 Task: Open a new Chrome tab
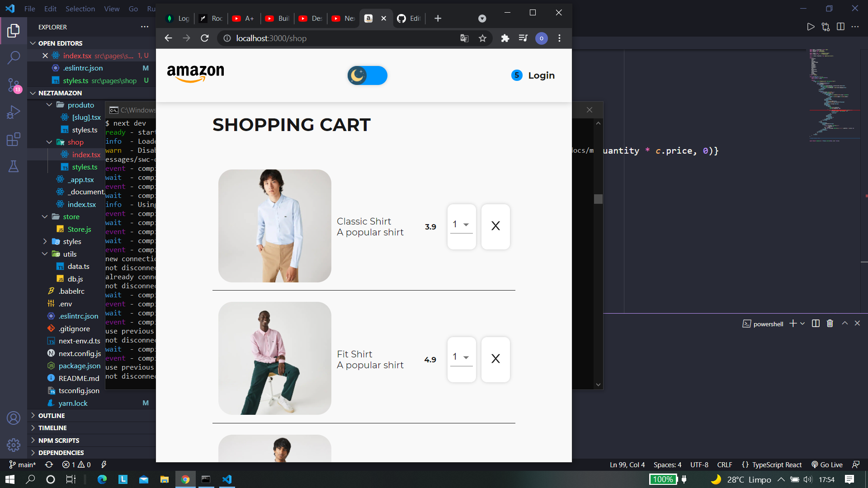[x=438, y=19]
